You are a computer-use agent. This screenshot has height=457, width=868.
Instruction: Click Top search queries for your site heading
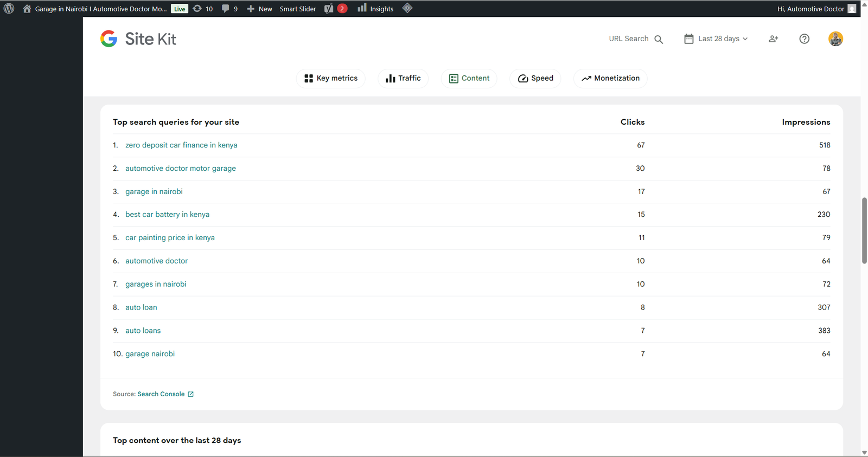point(176,122)
